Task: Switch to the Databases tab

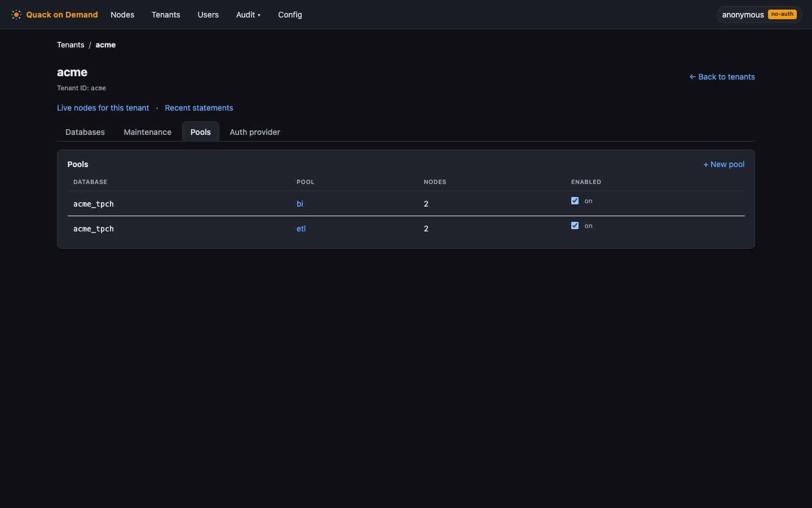Action: click(x=85, y=132)
